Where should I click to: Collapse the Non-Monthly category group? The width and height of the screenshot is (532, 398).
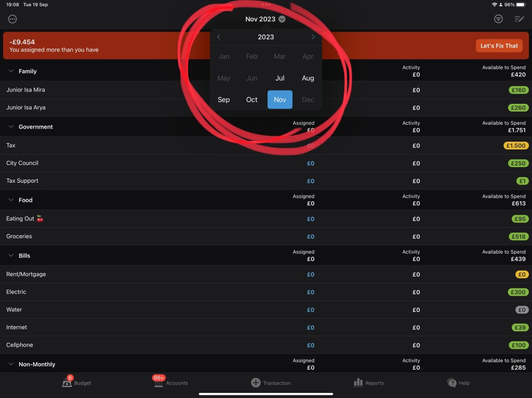tap(11, 364)
